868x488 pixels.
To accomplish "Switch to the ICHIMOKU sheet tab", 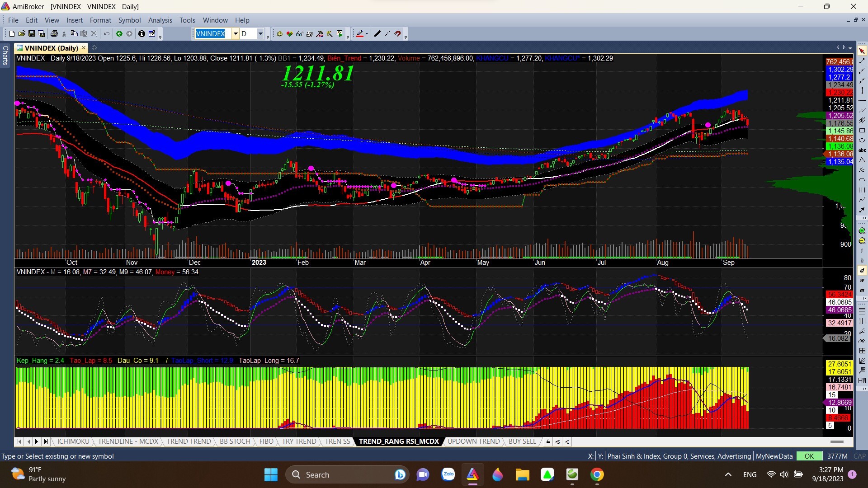I will (73, 441).
